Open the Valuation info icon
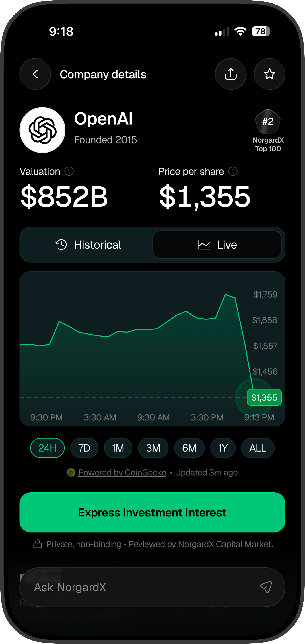Image resolution: width=305 pixels, height=644 pixels. coord(69,171)
